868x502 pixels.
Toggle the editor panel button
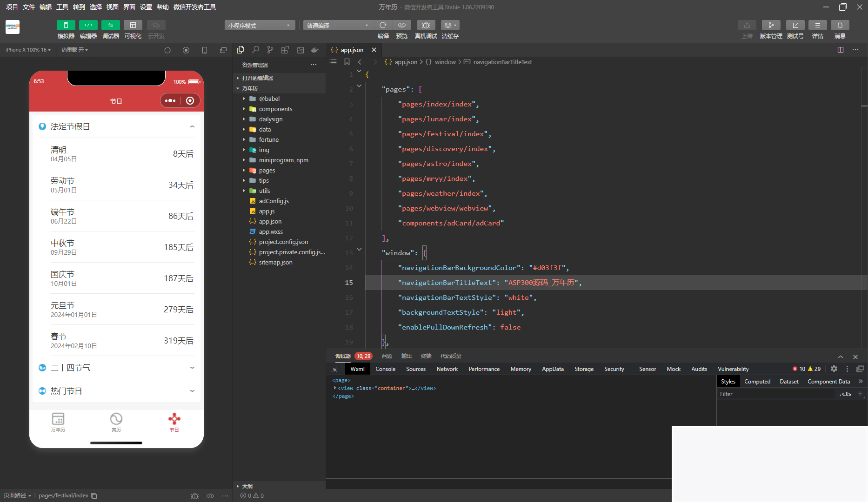click(88, 25)
